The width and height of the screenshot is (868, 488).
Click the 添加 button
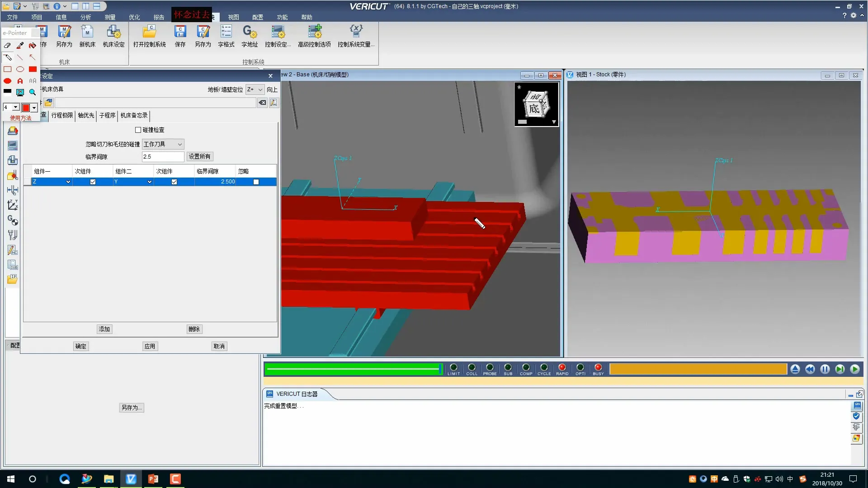pos(104,329)
